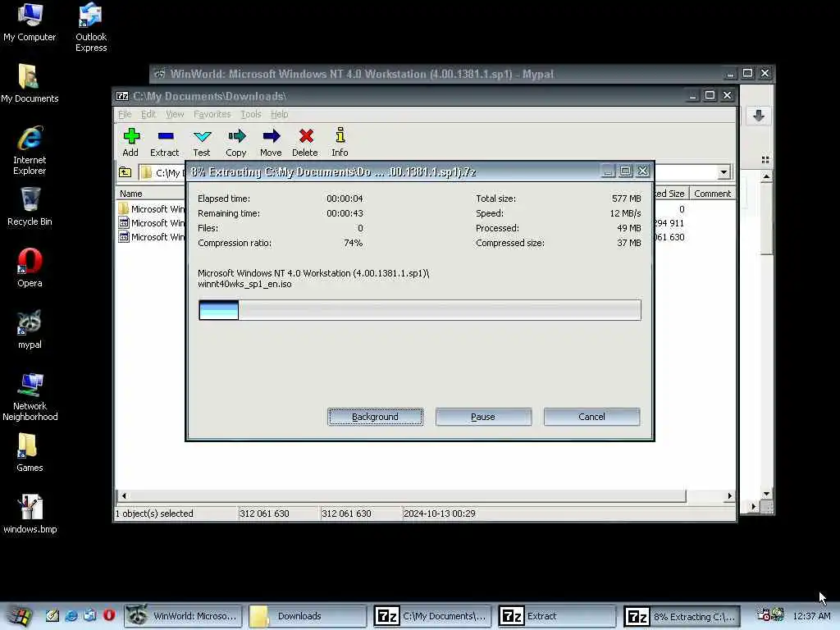Click the winnt40wks_sp1_en.iso filename text
The image size is (840, 630).
pos(244,284)
